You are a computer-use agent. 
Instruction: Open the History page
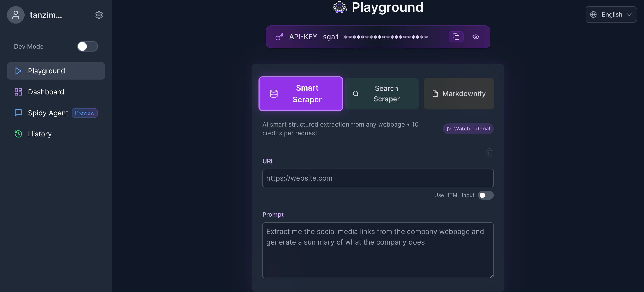click(56, 134)
